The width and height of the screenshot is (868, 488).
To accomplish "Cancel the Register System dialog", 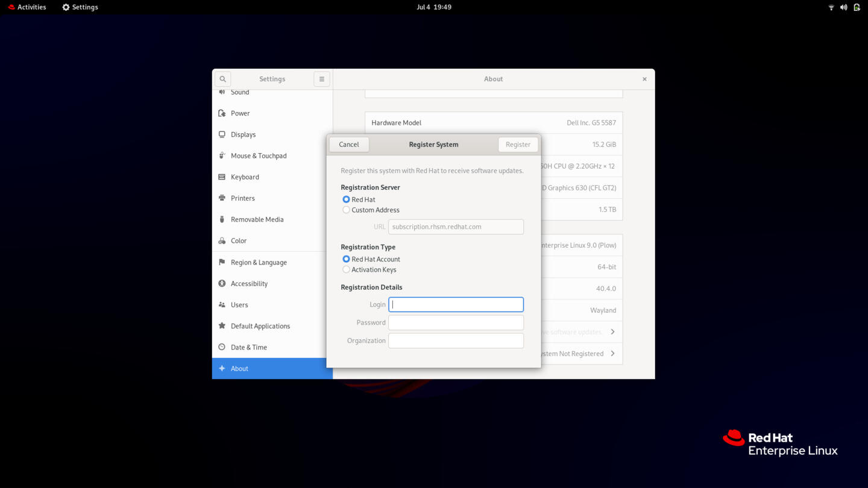I will [349, 145].
